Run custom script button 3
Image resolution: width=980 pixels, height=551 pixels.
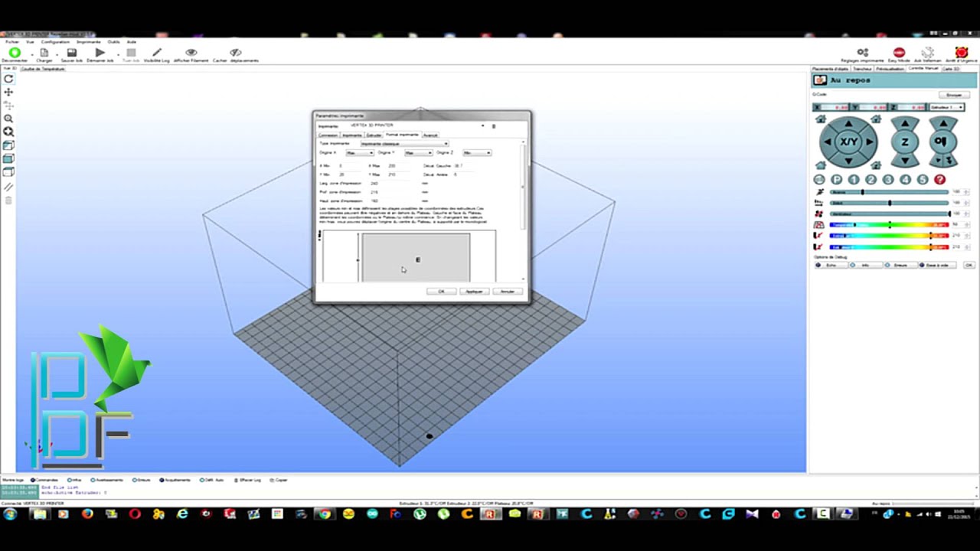[x=888, y=180]
